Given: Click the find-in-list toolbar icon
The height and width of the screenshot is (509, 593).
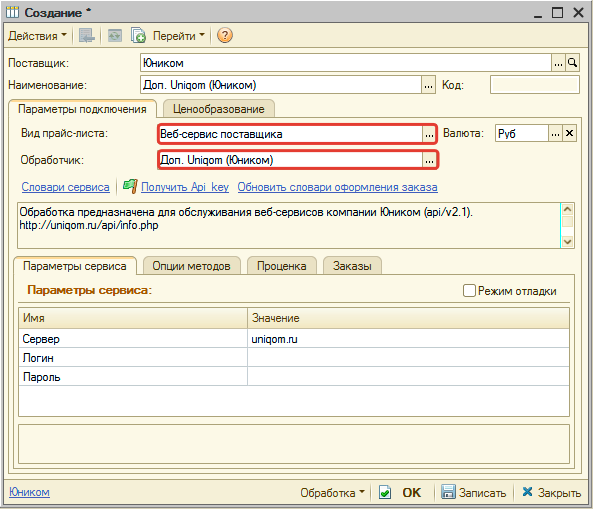Looking at the screenshot, I should (x=87, y=36).
